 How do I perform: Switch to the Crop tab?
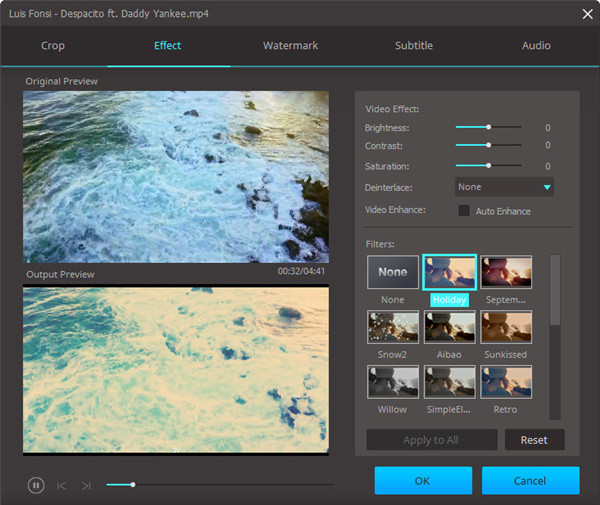click(x=53, y=46)
